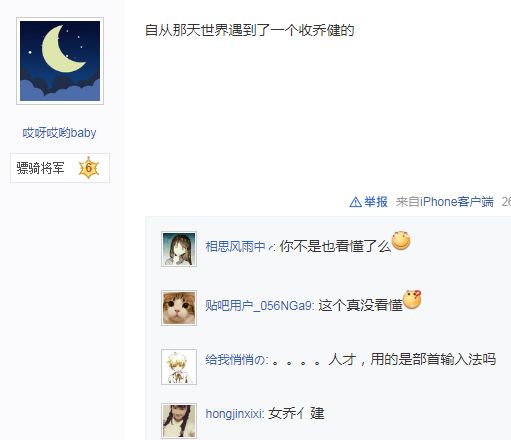
Task: Open 哎呀哎哟baby user profile link
Action: tap(59, 133)
